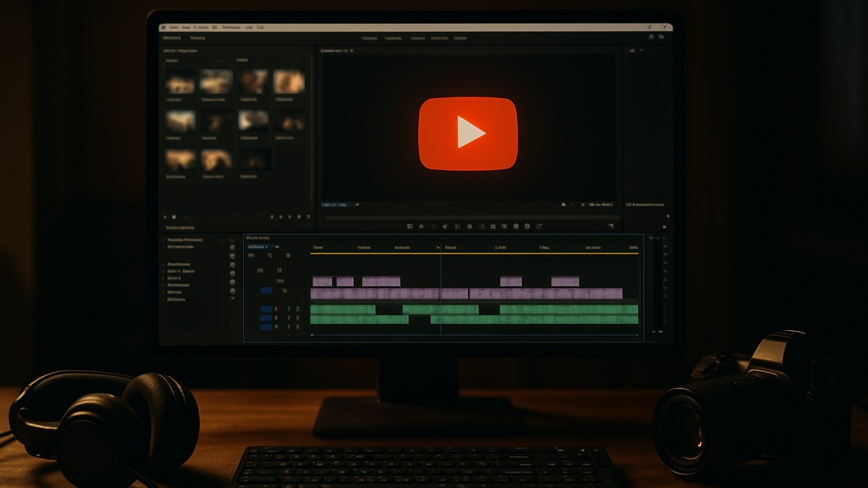The width and height of the screenshot is (868, 488).
Task: Select the first thumbnail in the media bin's middle row
Action: 180,121
